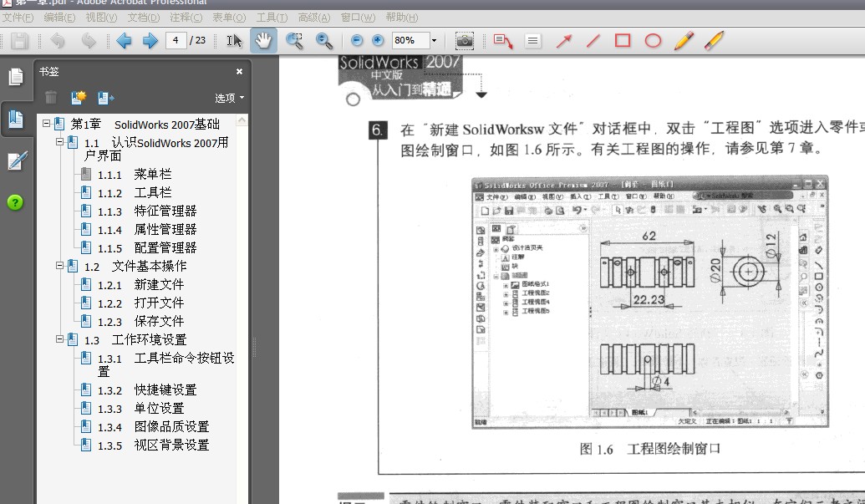Screen dimensions: 865x504
Task: Zoom in with the plus button
Action: tap(378, 40)
